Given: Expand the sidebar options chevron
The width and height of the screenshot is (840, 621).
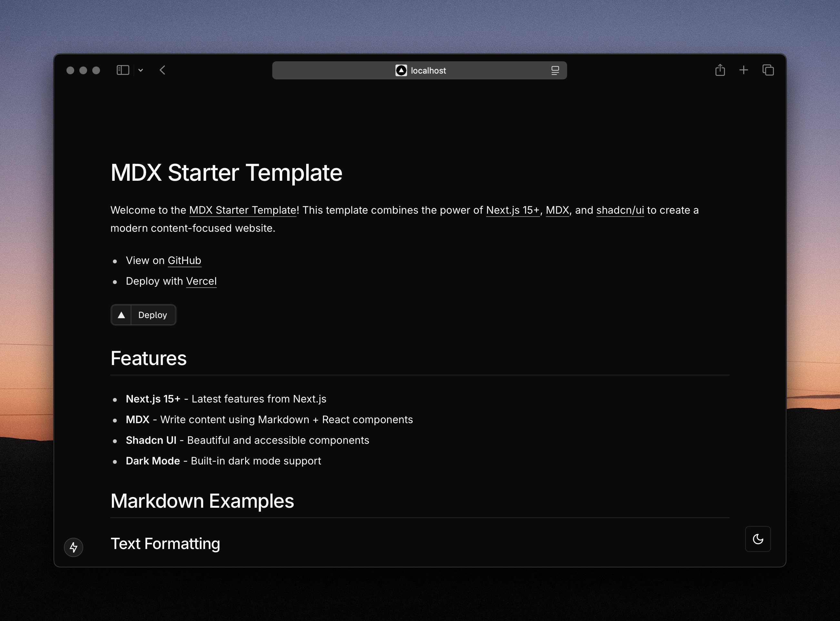Looking at the screenshot, I should click(141, 70).
